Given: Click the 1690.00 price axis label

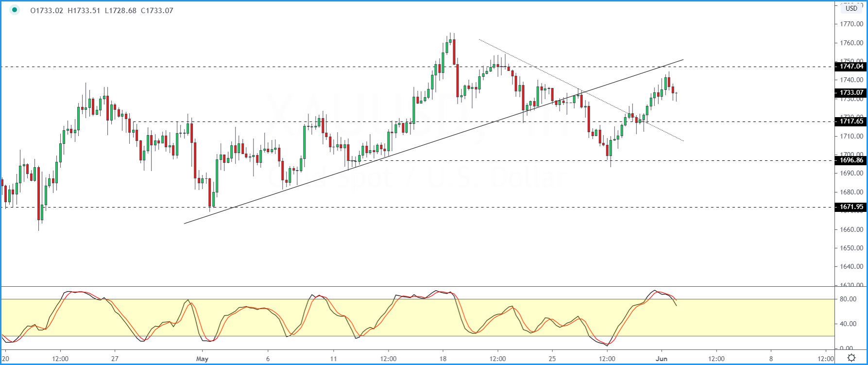Looking at the screenshot, I should point(851,173).
